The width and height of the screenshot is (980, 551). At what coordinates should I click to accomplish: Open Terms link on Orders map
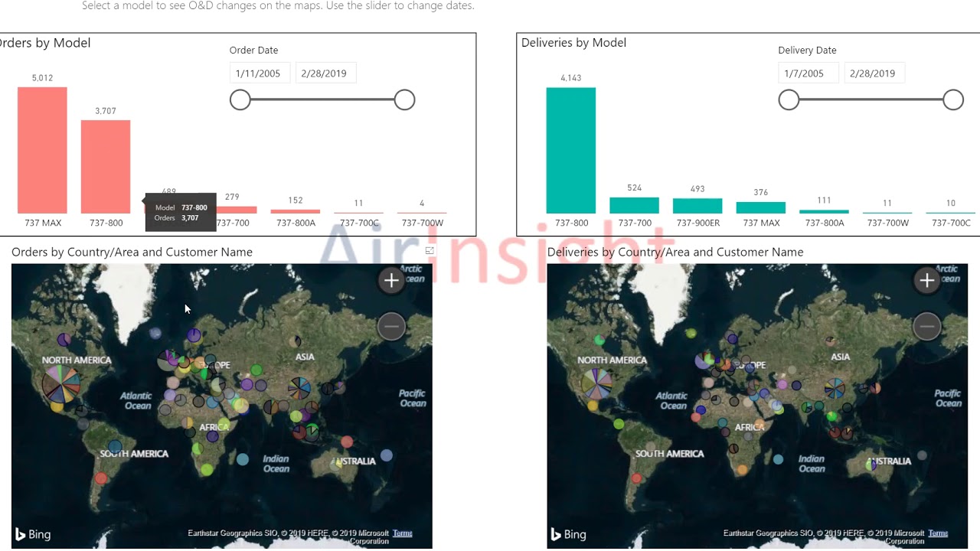(x=403, y=533)
